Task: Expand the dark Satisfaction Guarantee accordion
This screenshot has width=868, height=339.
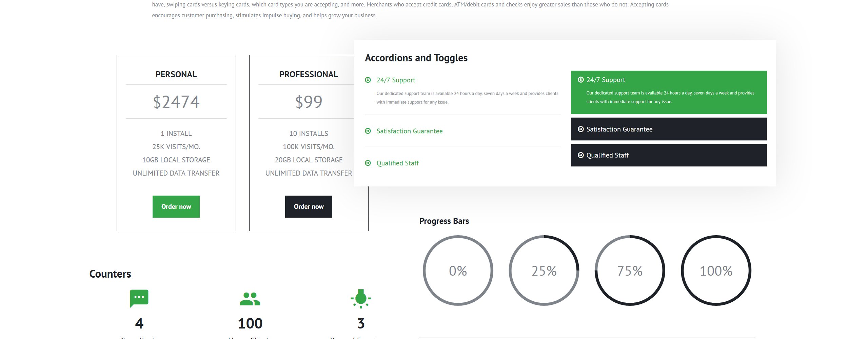Action: (x=669, y=129)
